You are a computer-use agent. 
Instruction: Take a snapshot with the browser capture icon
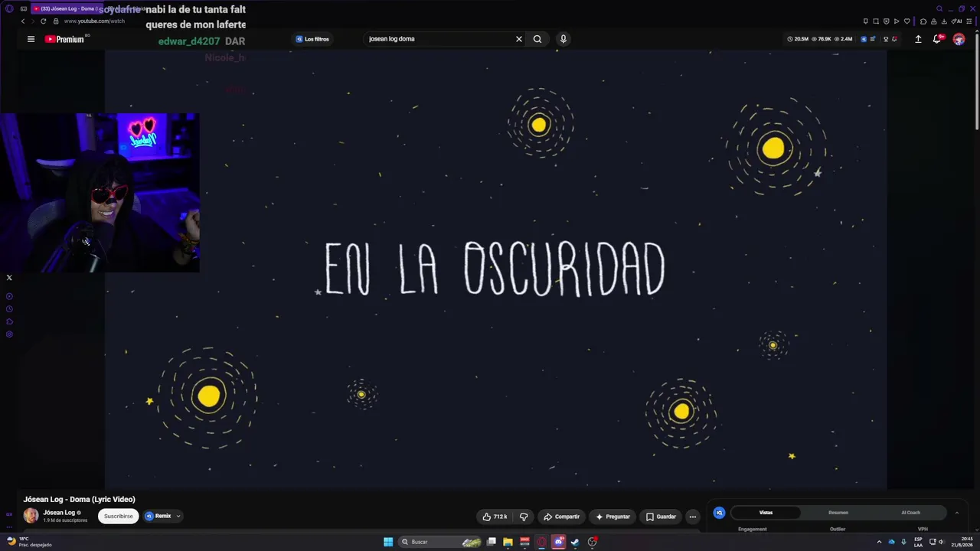(876, 21)
